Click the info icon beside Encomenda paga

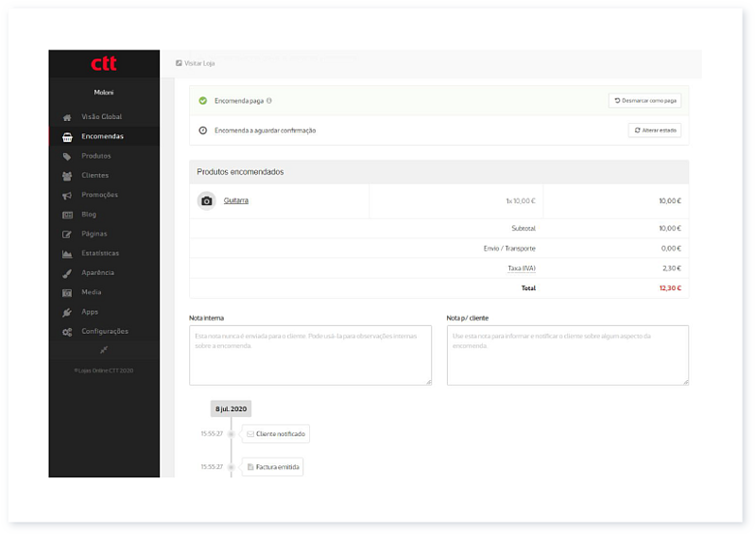(269, 101)
